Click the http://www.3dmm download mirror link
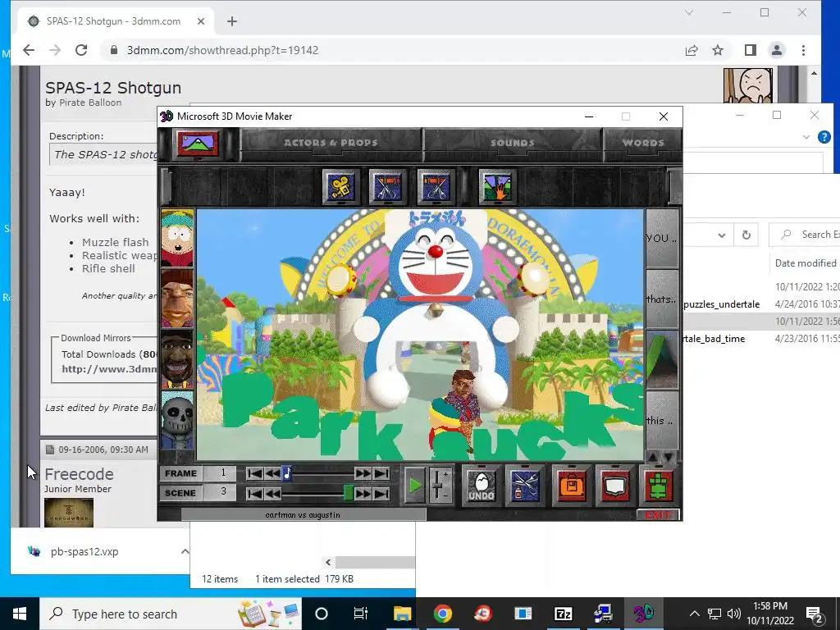The height and width of the screenshot is (630, 840). coord(109,369)
